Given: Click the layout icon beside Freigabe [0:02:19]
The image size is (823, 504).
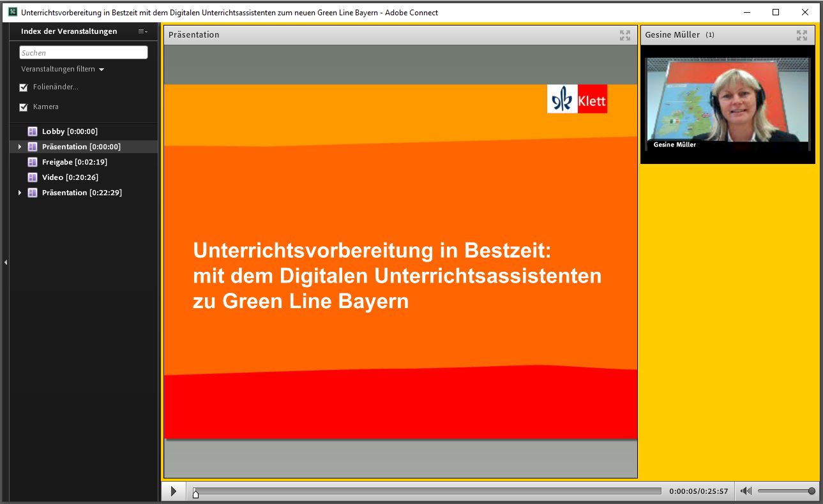Looking at the screenshot, I should pos(33,162).
